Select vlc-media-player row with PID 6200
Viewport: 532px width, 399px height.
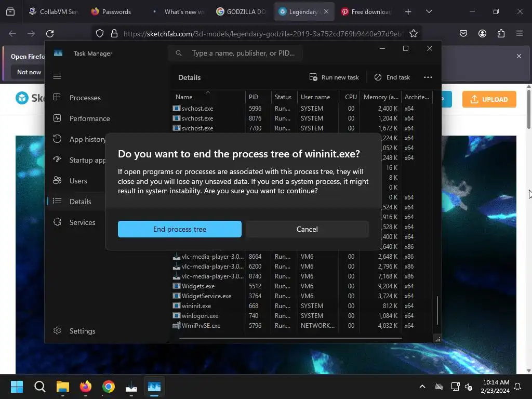pos(302,267)
